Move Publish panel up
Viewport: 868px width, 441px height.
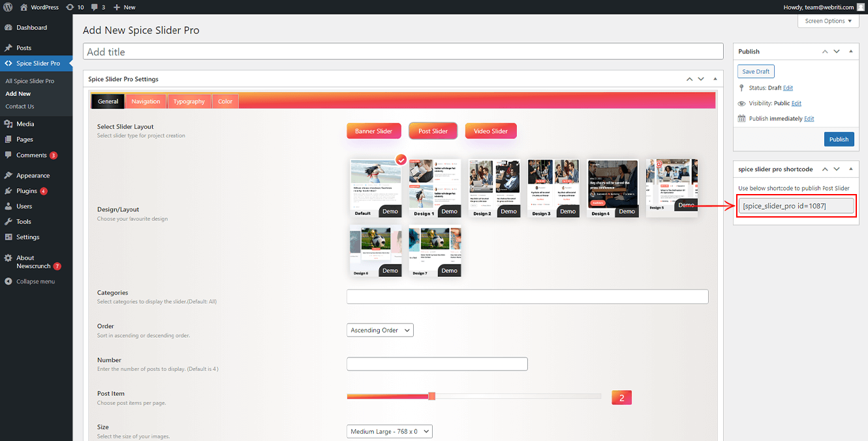click(x=825, y=51)
